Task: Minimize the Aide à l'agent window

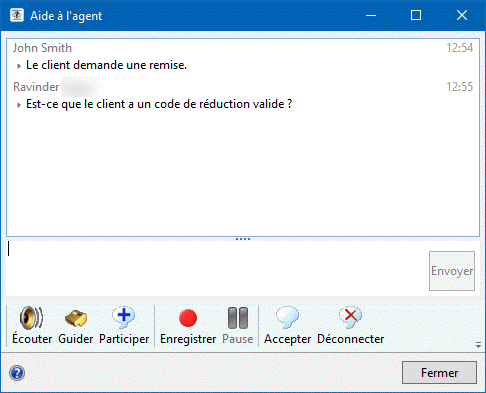Action: (x=371, y=15)
